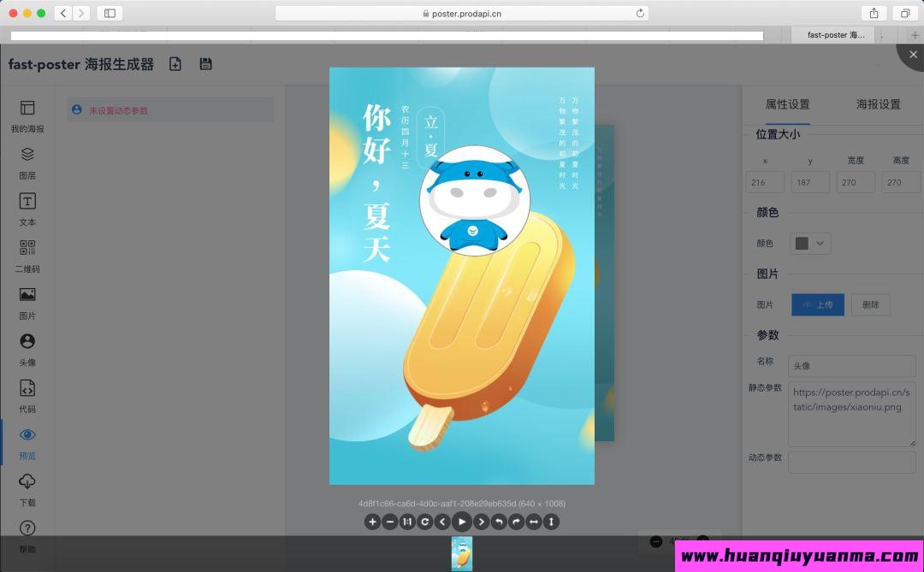Add a 文本 text element
The height and width of the screenshot is (572, 924).
pos(27,209)
